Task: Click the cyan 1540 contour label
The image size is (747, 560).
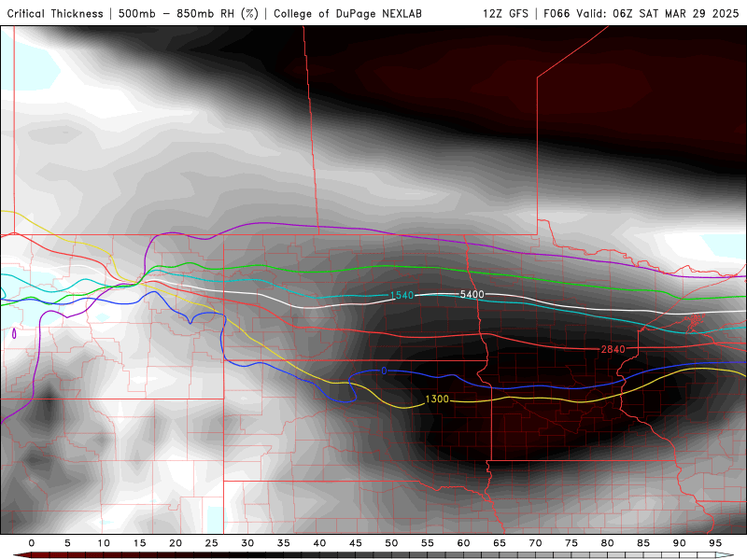Action: pyautogui.click(x=402, y=295)
